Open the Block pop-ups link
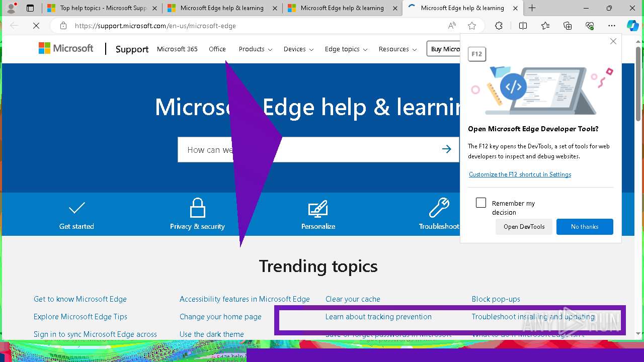 [496, 299]
